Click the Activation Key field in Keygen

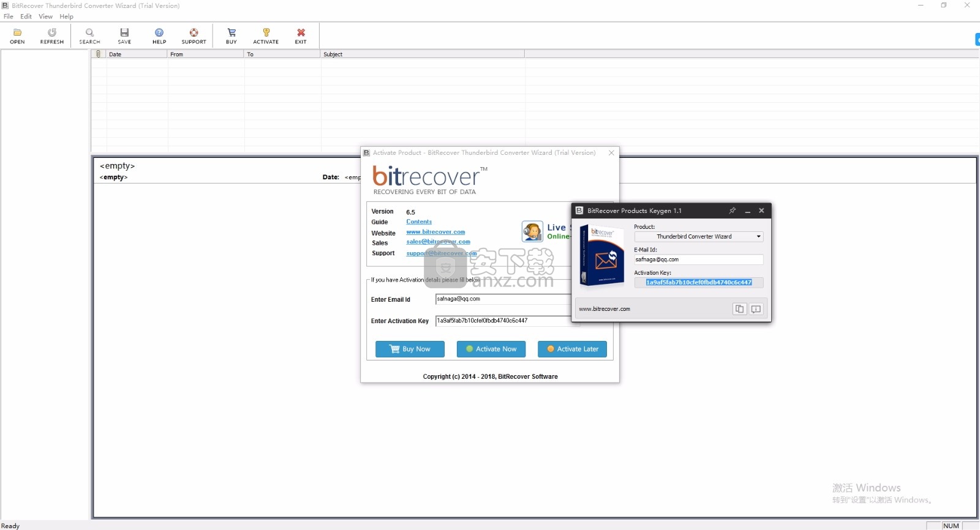(698, 282)
